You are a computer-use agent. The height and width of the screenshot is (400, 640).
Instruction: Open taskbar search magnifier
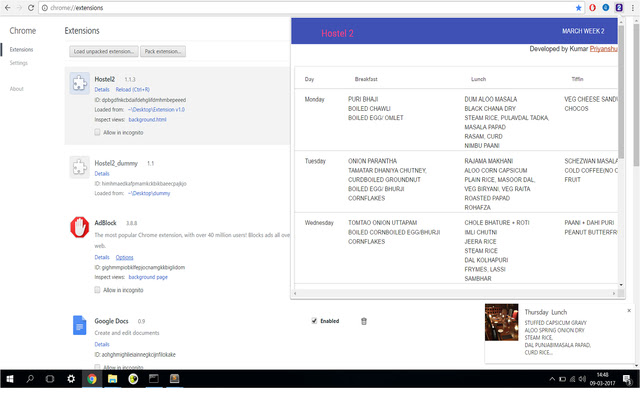tap(30, 379)
